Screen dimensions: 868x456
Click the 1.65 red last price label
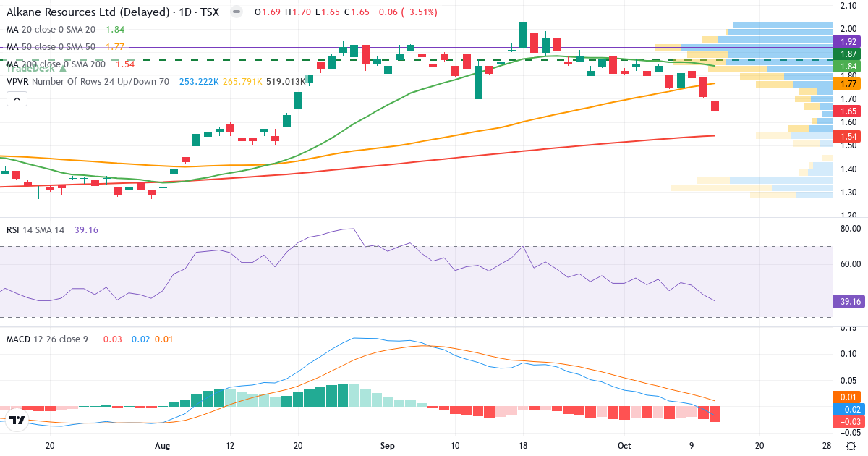click(x=848, y=111)
